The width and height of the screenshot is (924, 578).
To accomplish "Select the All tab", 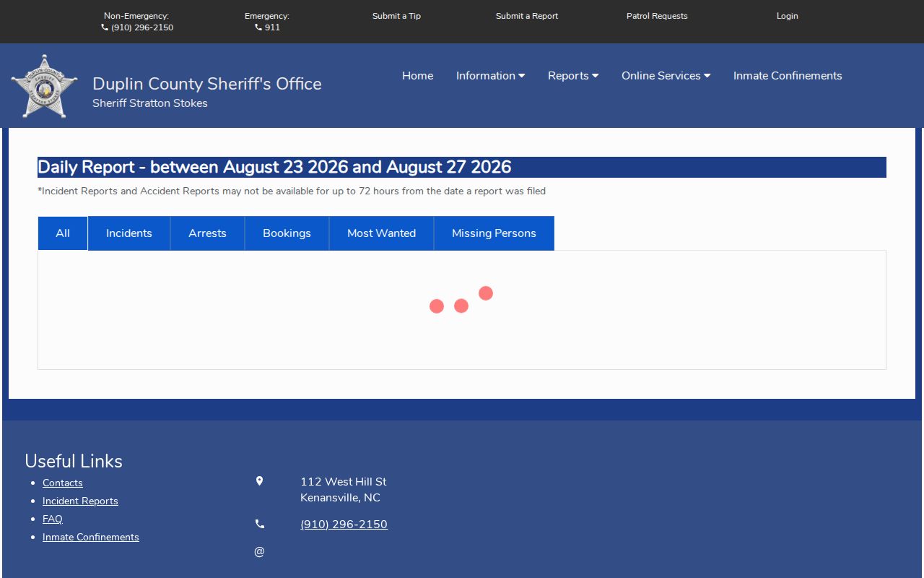I will click(x=63, y=233).
